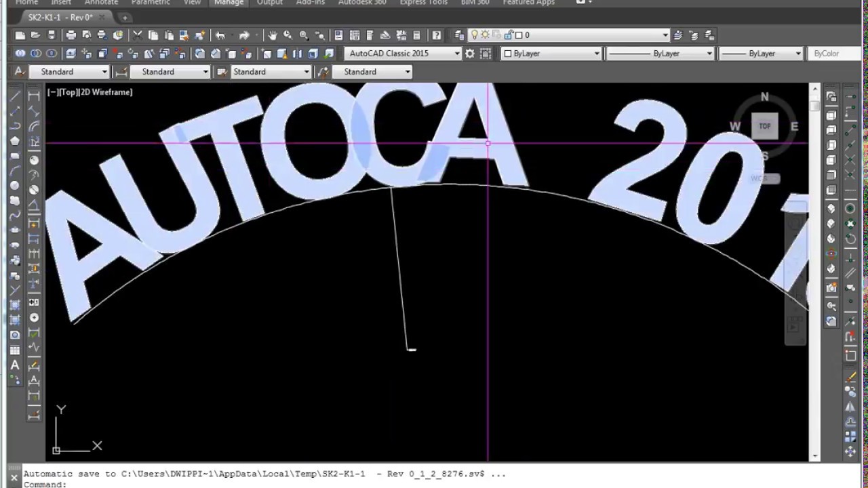Toggle layer 0 freeze sun icon
The width and height of the screenshot is (868, 488).
(x=484, y=35)
